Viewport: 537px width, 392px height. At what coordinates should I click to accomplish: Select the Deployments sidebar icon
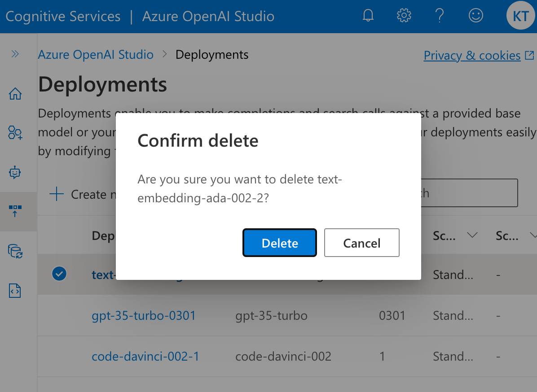(15, 211)
